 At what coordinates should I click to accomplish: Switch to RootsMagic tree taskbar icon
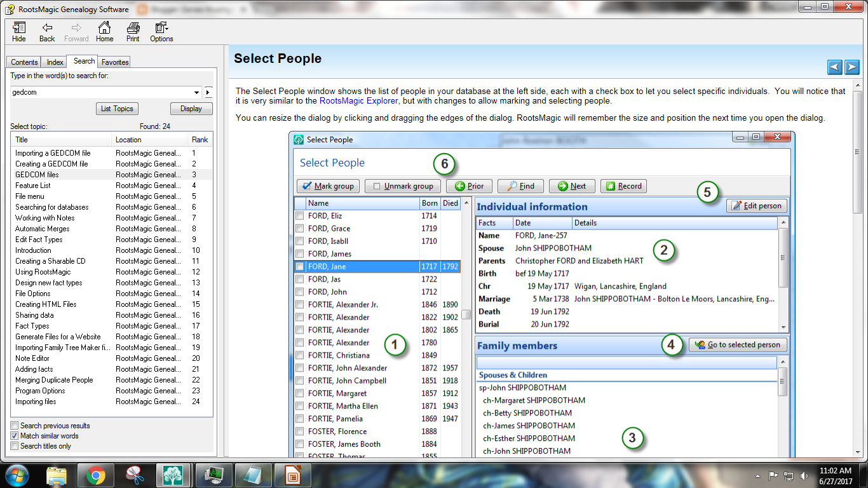tap(173, 475)
